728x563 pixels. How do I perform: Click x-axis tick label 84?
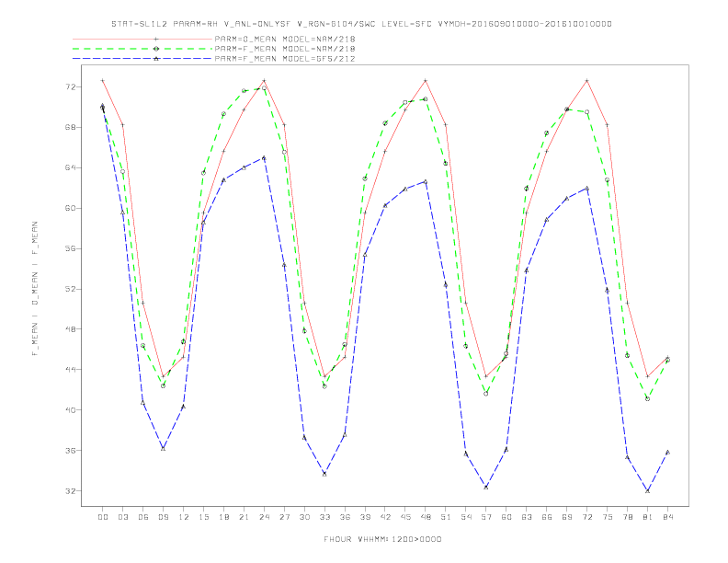(x=667, y=517)
